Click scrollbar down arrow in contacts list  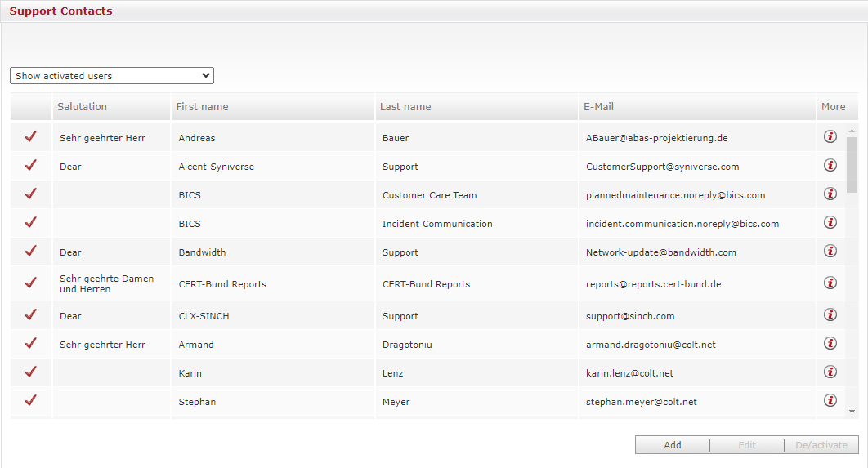[x=852, y=412]
